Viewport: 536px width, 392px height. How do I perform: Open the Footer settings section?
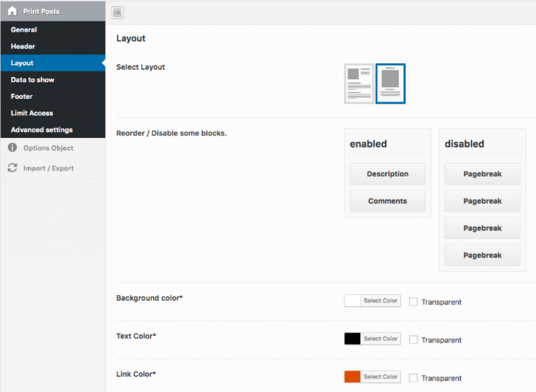click(x=53, y=97)
